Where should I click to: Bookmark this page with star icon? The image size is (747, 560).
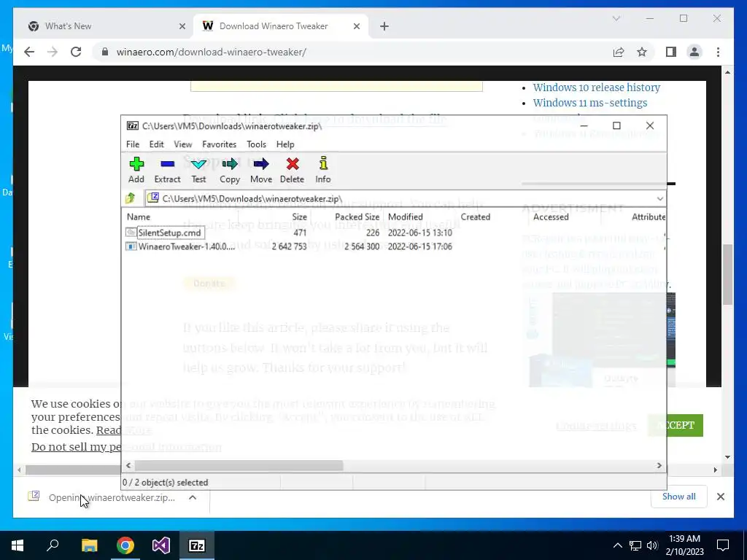coord(642,52)
